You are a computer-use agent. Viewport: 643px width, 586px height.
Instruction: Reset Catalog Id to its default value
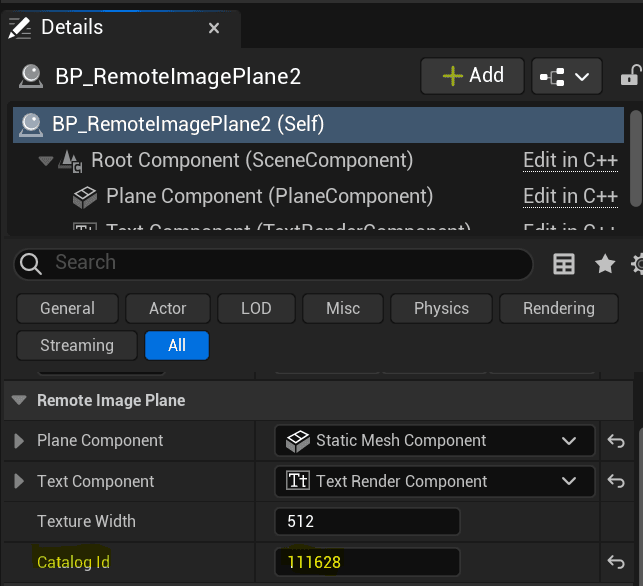pos(617,562)
